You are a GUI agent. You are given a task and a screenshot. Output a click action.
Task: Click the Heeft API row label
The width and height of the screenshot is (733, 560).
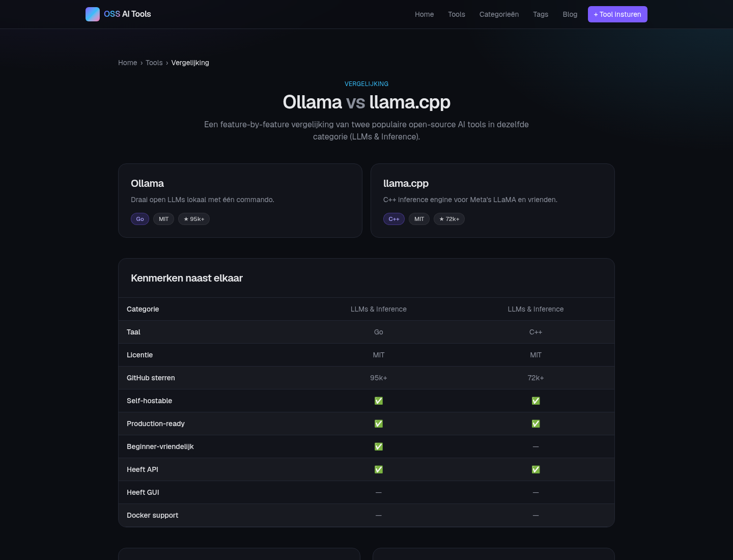coord(143,469)
